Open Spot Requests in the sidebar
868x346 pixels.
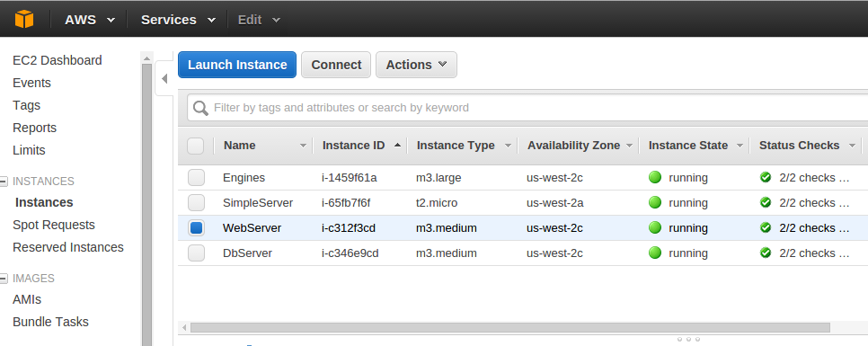click(54, 225)
